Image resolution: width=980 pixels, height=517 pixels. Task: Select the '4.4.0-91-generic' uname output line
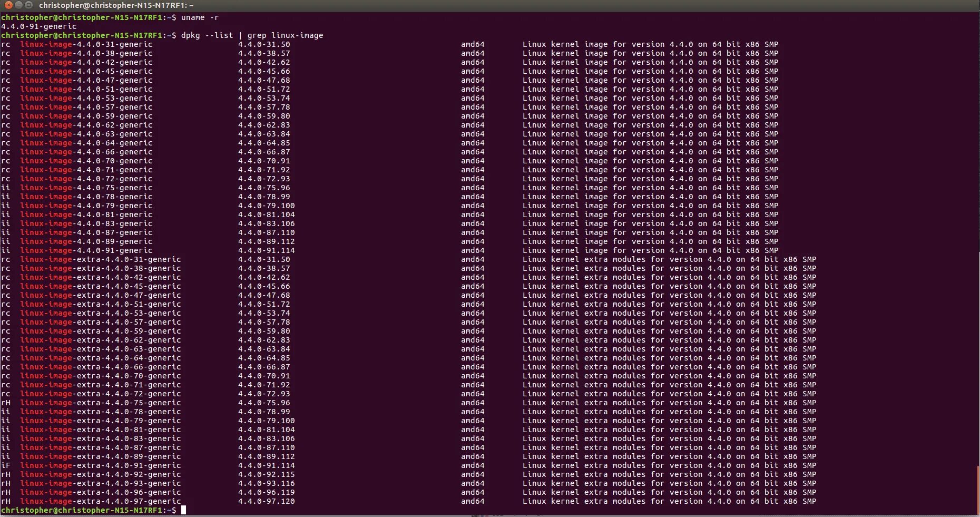coord(39,26)
